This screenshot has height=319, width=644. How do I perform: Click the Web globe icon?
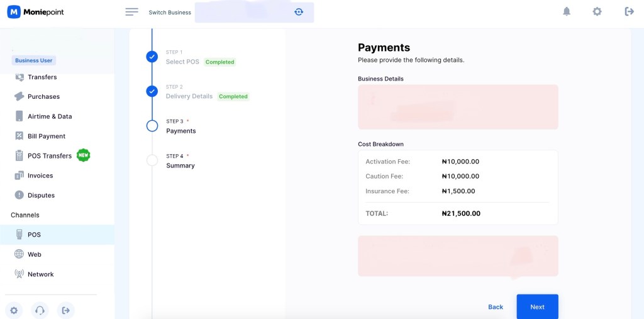[x=19, y=254]
